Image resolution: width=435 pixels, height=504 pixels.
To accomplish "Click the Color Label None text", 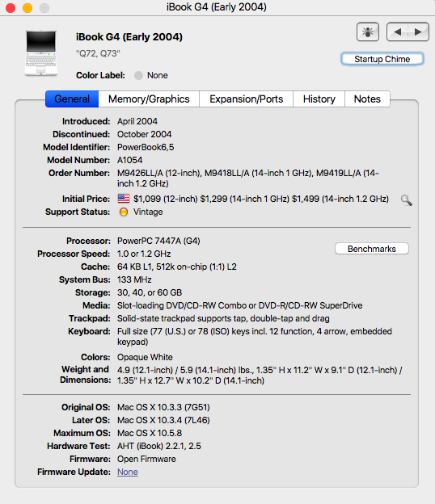I will [x=158, y=76].
